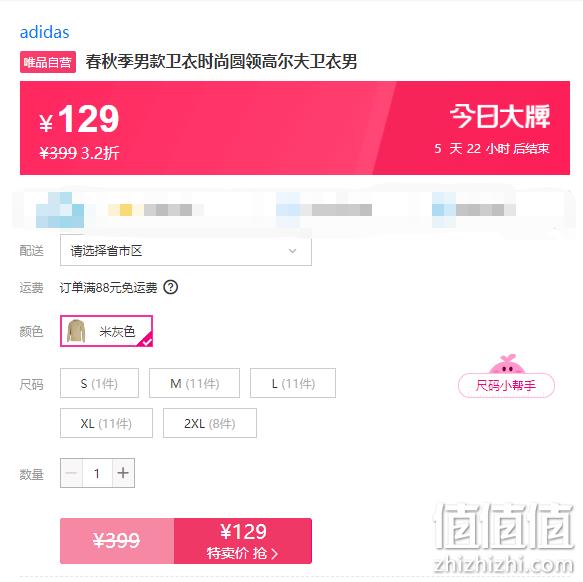Choose size M (11件)
Image resolution: width=583 pixels, height=582 pixels.
click(x=194, y=383)
